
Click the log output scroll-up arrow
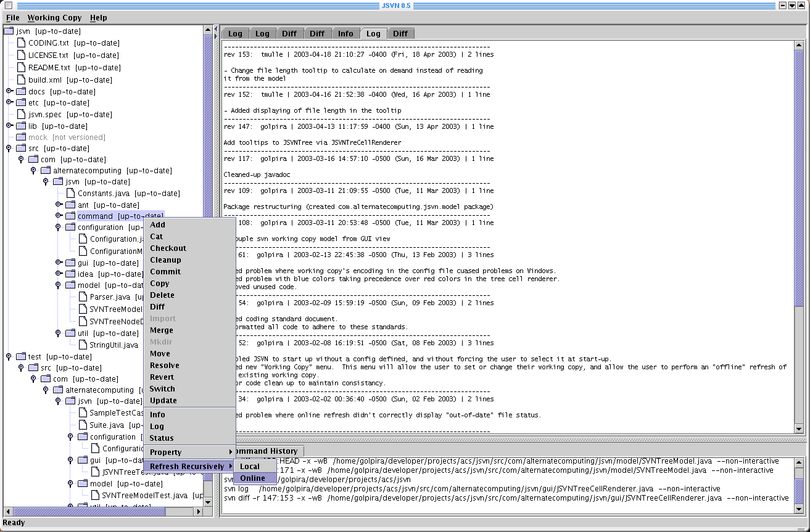(x=799, y=44)
